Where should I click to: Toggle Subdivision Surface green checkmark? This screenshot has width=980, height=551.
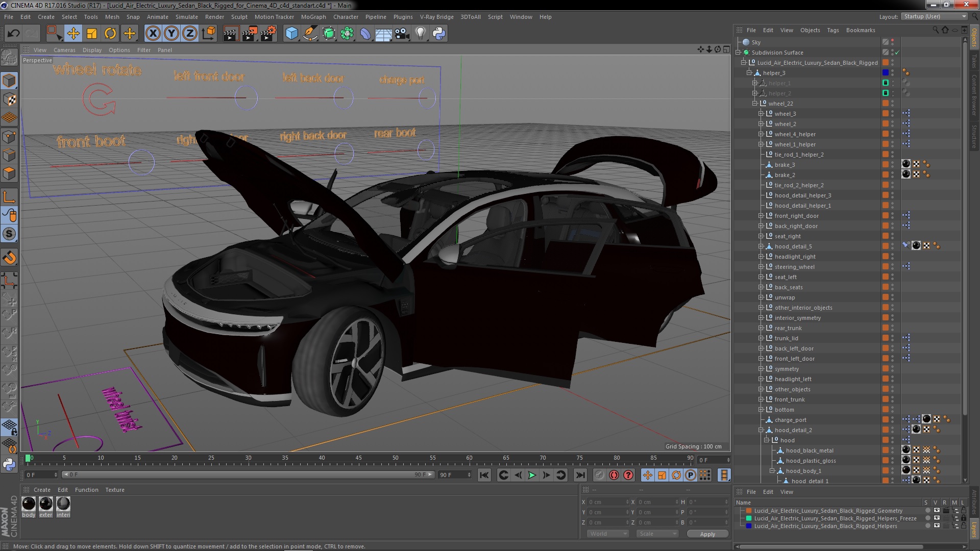(897, 53)
